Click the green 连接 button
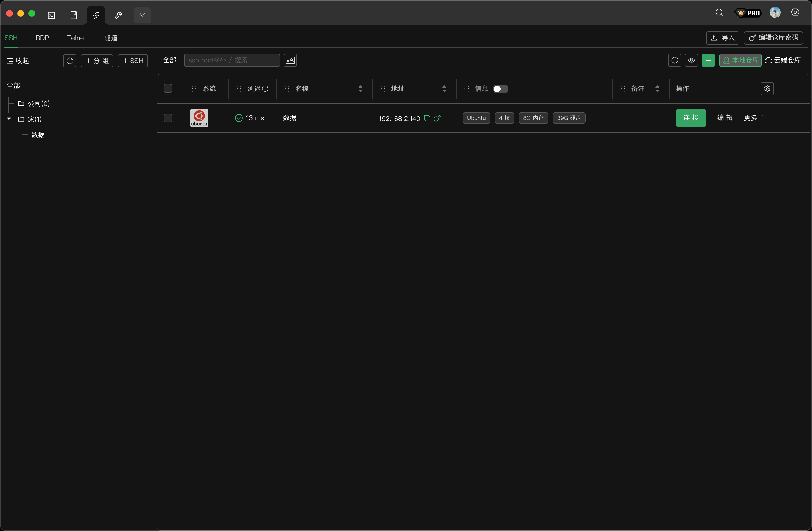This screenshot has width=812, height=531. [691, 118]
